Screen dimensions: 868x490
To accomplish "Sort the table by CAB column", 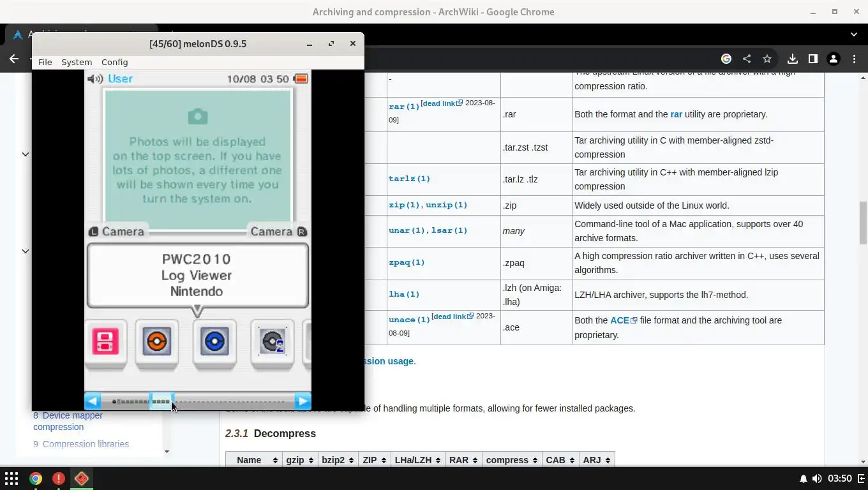I will tap(560, 460).
